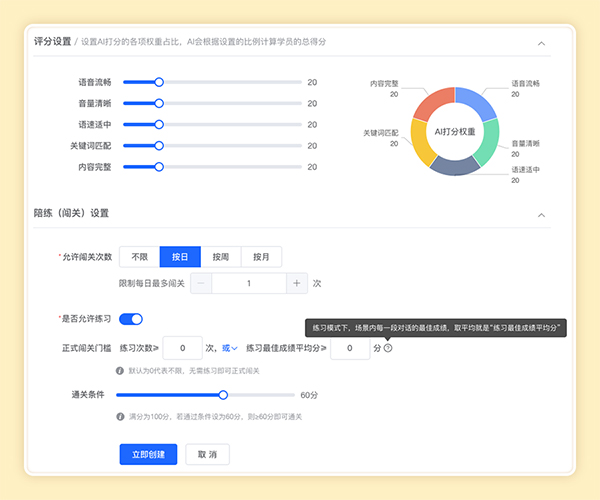This screenshot has width=600, height=500.
Task: Click the minus icon for daily attempts
Action: [x=200, y=283]
